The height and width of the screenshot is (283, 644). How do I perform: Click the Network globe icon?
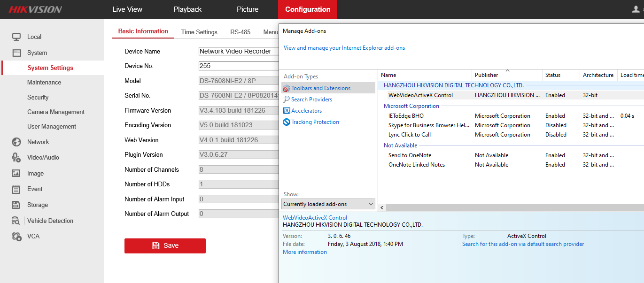[16, 142]
